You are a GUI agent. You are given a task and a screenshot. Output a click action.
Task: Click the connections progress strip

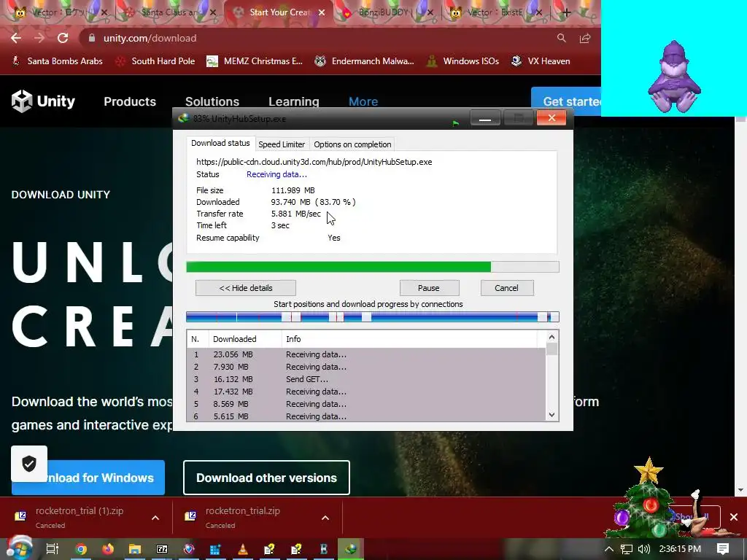373,317
